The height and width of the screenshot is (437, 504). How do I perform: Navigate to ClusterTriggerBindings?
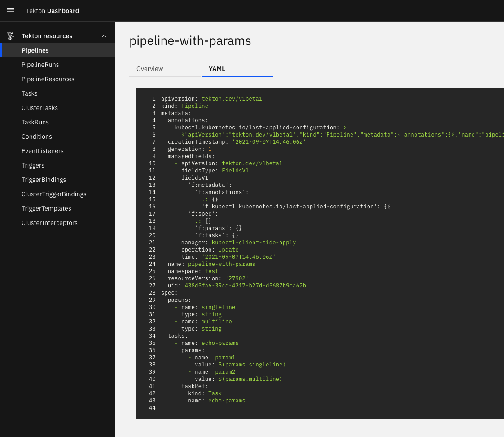57,194
